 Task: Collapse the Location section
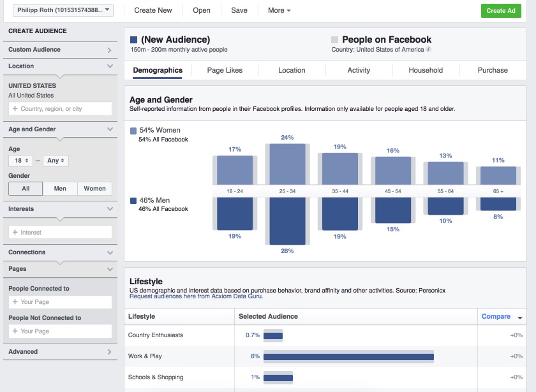click(x=60, y=66)
